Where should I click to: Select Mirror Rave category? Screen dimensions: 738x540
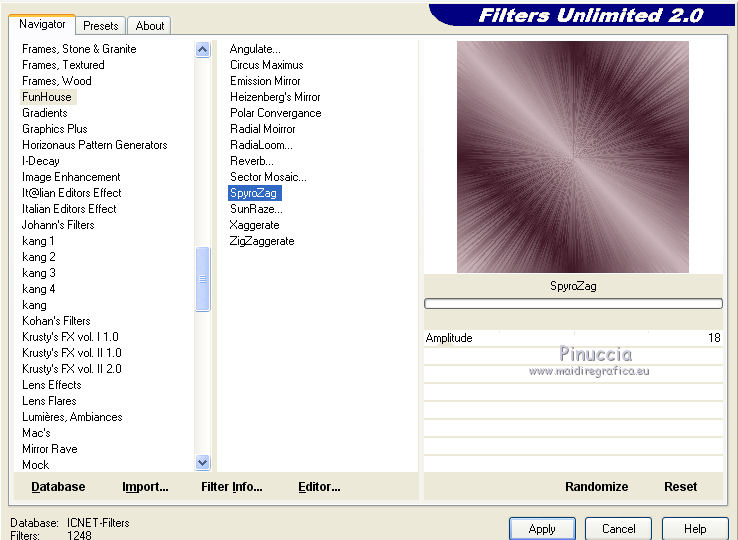49,449
